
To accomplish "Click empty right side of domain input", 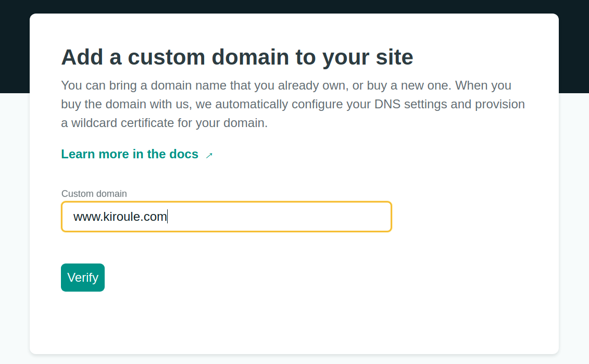I will click(x=300, y=217).
